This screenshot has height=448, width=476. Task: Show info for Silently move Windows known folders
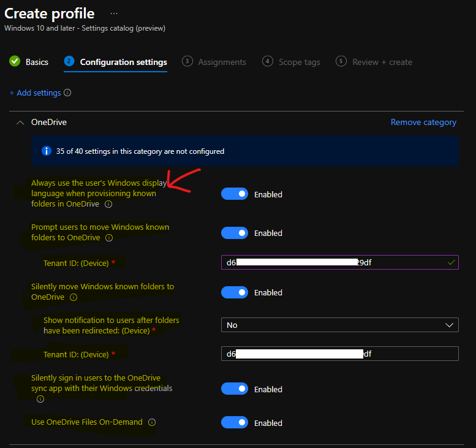point(74,297)
